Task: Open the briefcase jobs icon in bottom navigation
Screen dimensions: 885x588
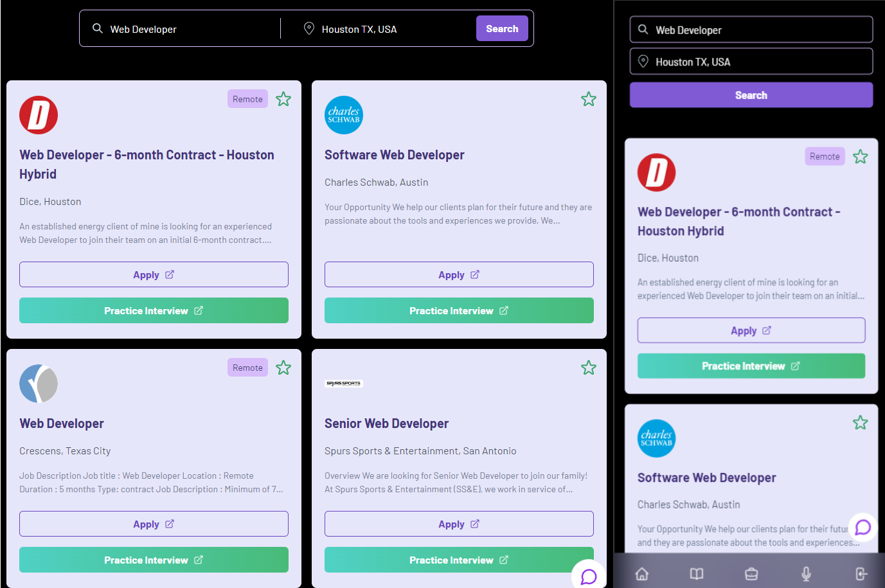Action: pos(751,573)
